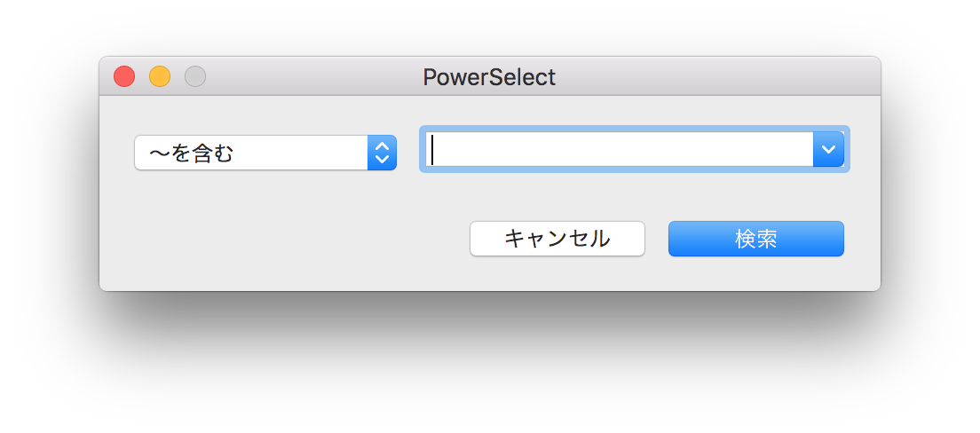
Task: Focus the search term text field
Action: [620, 149]
